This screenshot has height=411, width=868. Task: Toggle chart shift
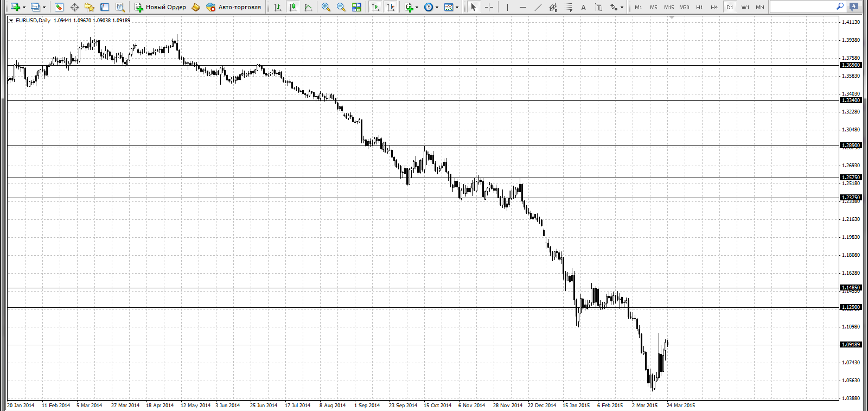click(x=390, y=7)
